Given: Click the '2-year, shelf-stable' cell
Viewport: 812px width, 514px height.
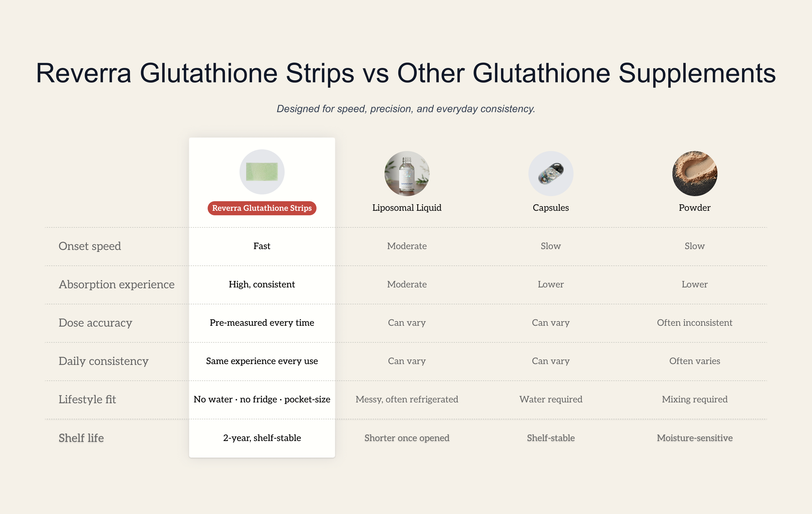Looking at the screenshot, I should click(x=262, y=438).
